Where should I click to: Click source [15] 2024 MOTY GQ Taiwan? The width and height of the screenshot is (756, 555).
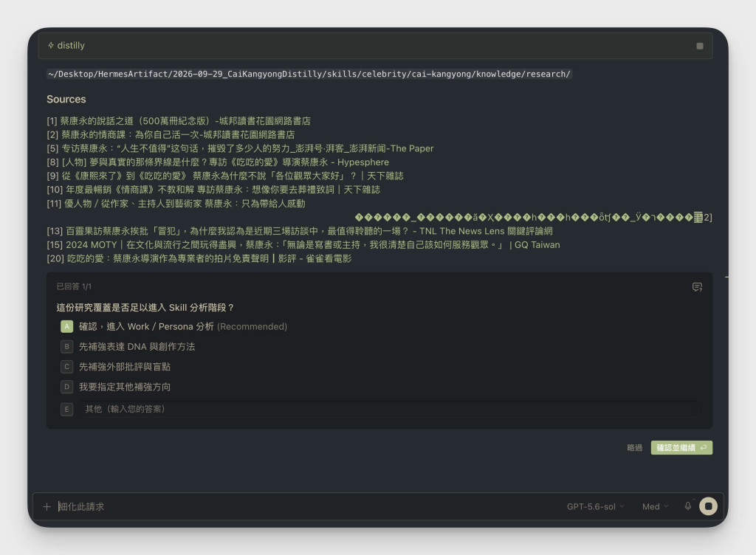click(x=303, y=245)
